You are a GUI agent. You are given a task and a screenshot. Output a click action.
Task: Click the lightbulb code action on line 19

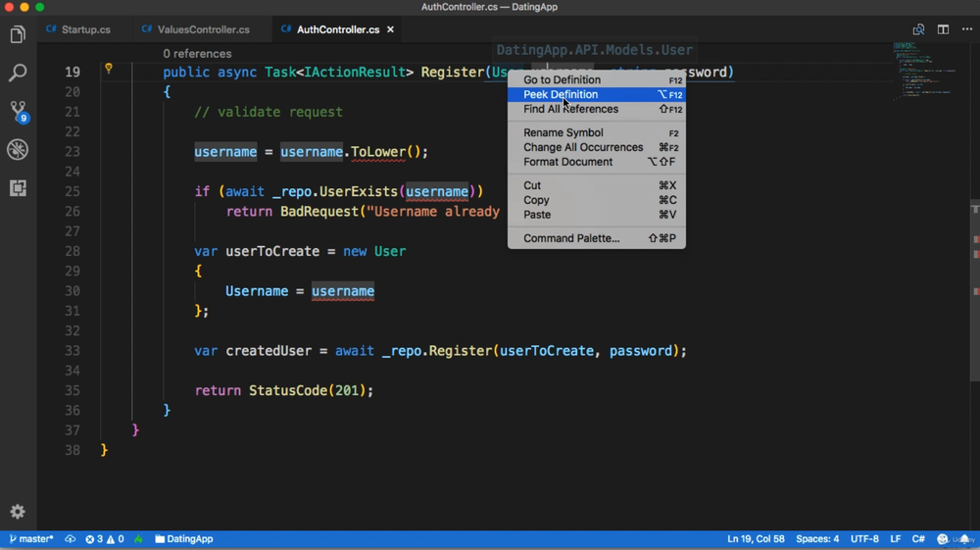coord(109,68)
